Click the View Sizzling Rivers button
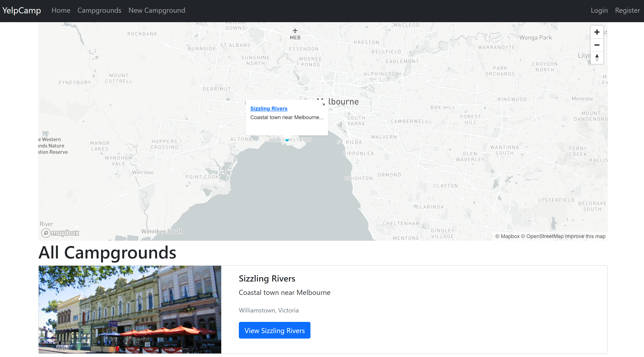The image size is (644, 357). 274,330
